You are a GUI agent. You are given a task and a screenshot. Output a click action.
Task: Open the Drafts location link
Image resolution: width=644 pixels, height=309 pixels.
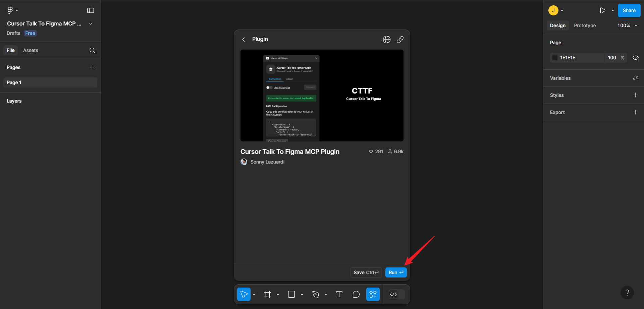pyautogui.click(x=13, y=33)
